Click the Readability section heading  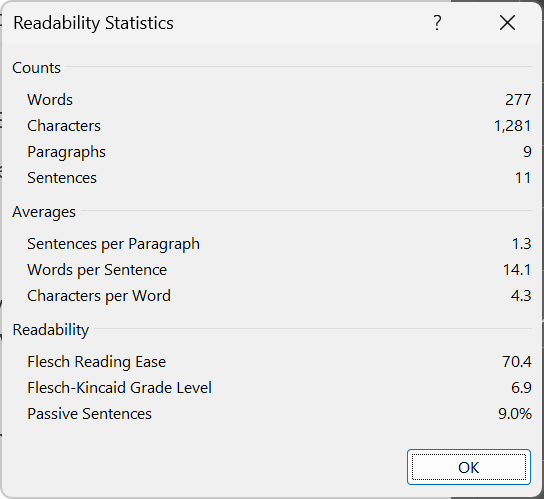click(x=51, y=330)
